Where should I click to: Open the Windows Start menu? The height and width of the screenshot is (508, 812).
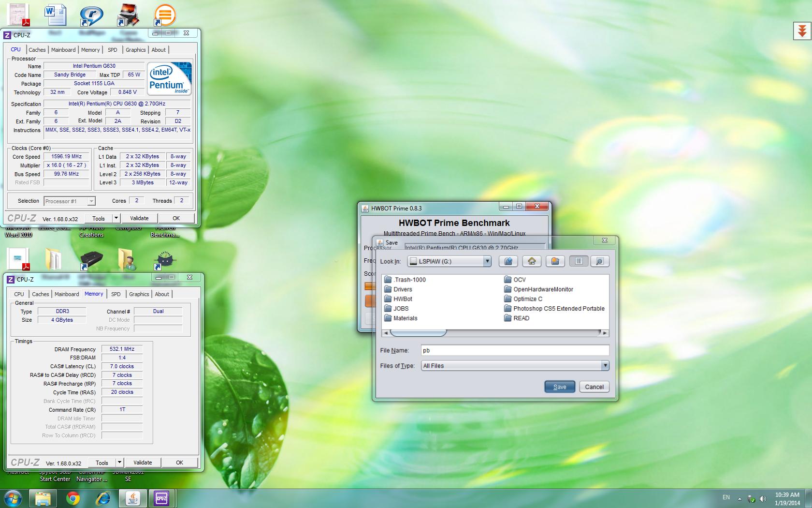(13, 498)
